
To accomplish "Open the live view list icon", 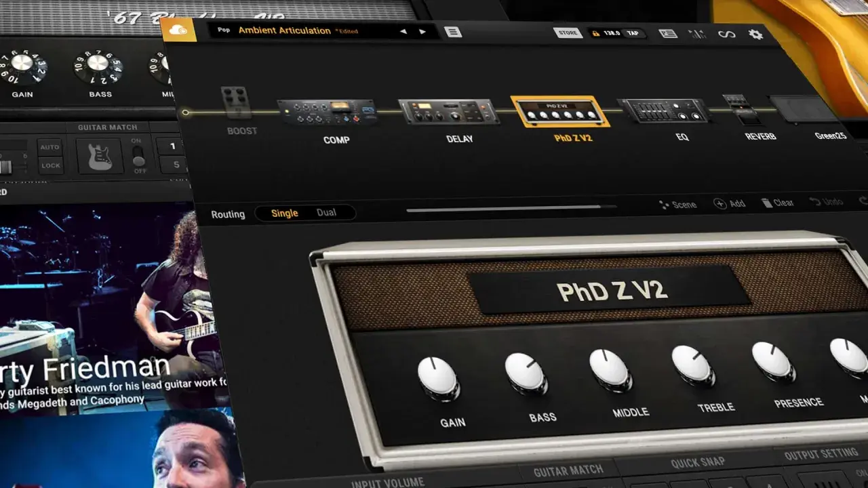I will point(669,33).
